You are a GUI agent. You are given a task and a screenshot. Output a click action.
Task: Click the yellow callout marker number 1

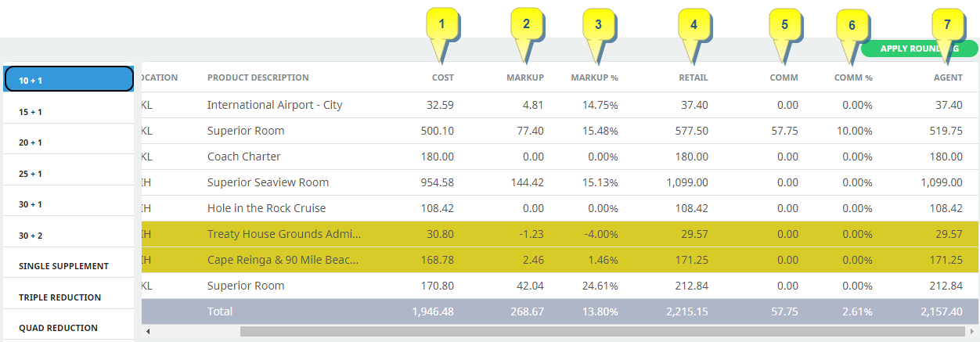(x=442, y=25)
